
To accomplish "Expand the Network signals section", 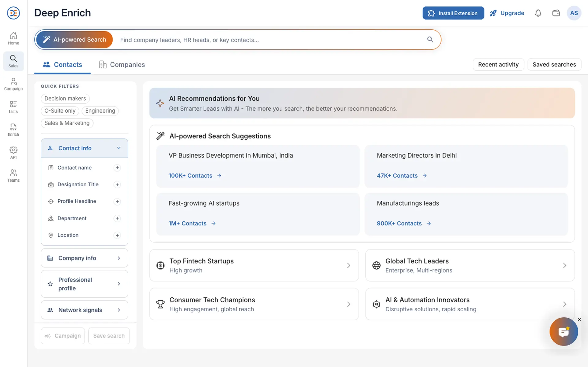I will (x=85, y=310).
